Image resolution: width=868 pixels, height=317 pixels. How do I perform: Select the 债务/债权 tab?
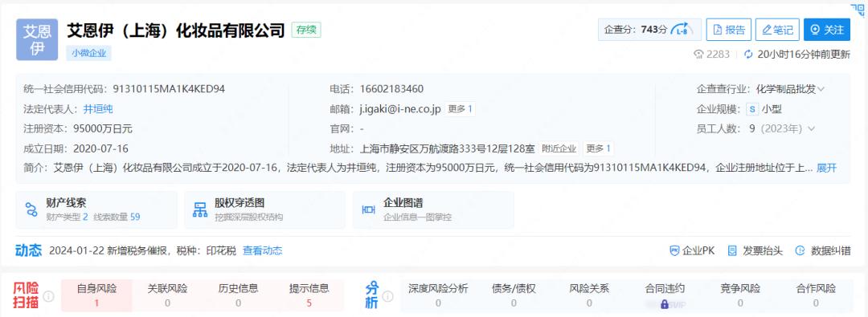(514, 295)
